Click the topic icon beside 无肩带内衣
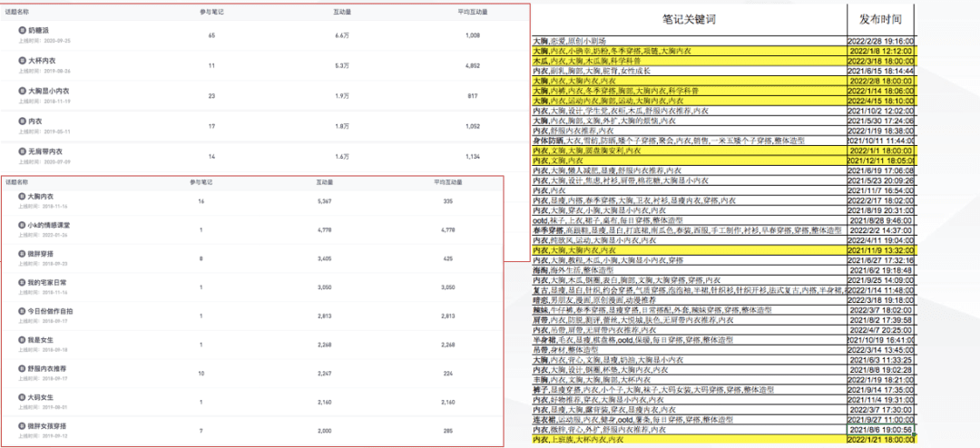The height and width of the screenshot is (448, 980). (x=23, y=151)
